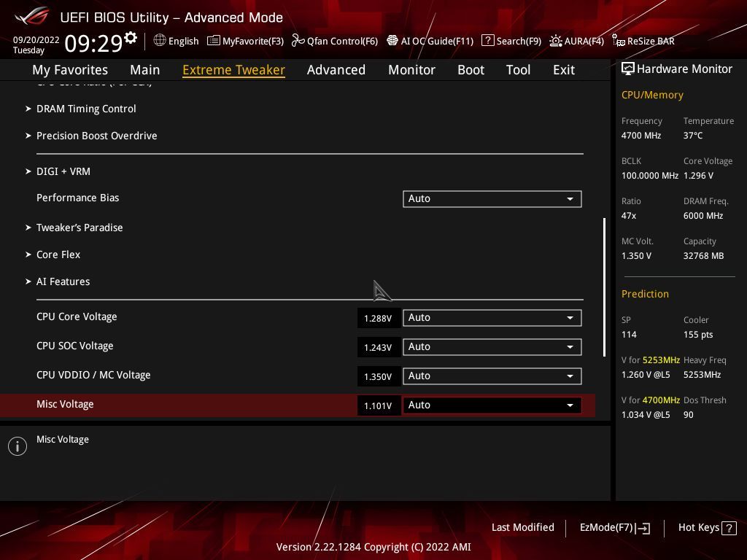Open Search(F9) question mark icon
The width and height of the screenshot is (747, 560).
(487, 41)
